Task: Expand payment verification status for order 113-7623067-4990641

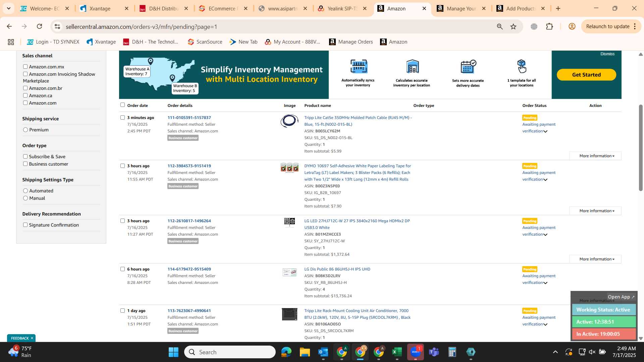Action: click(545, 324)
